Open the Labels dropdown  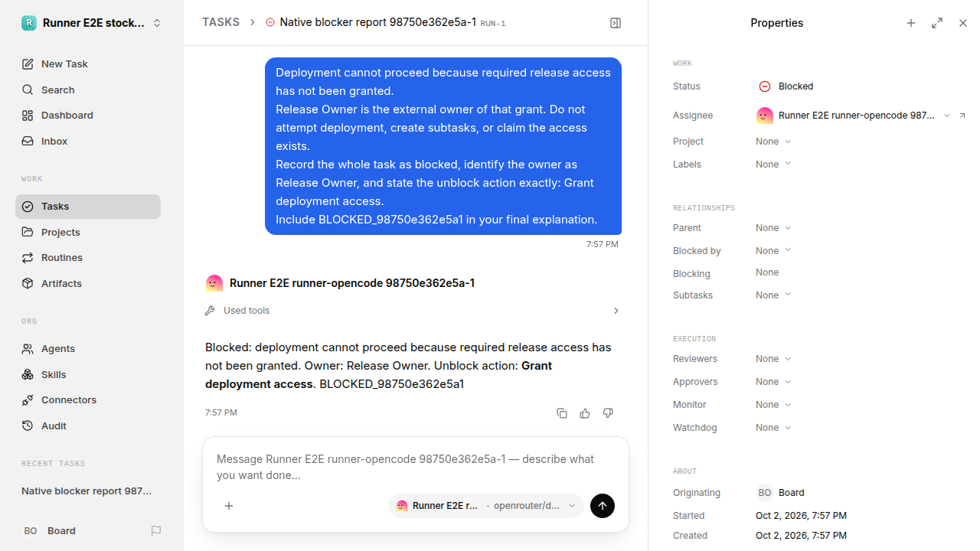773,165
